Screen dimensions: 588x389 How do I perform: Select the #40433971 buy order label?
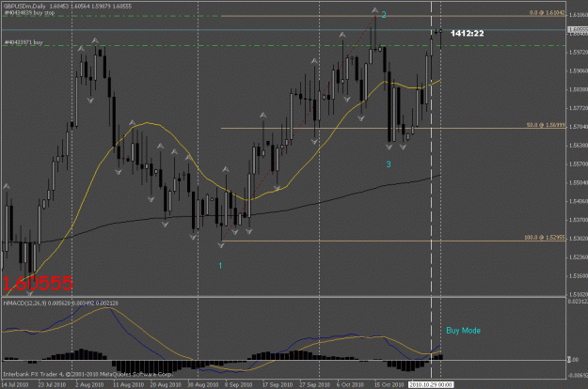click(x=24, y=42)
